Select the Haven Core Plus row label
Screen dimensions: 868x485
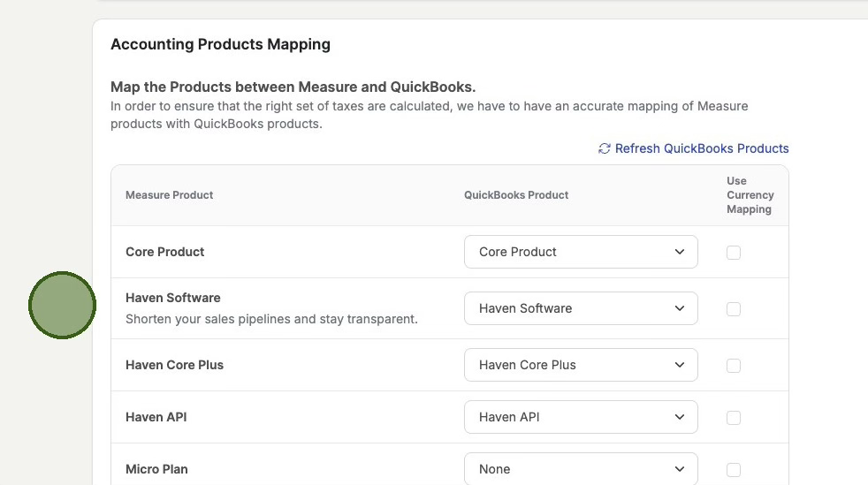(x=174, y=365)
